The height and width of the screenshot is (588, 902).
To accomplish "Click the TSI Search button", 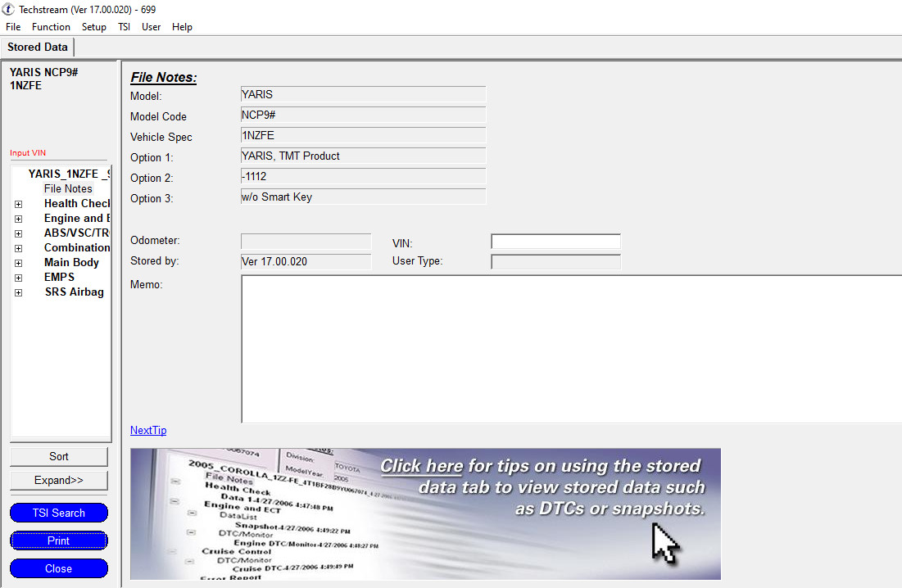I will point(59,513).
